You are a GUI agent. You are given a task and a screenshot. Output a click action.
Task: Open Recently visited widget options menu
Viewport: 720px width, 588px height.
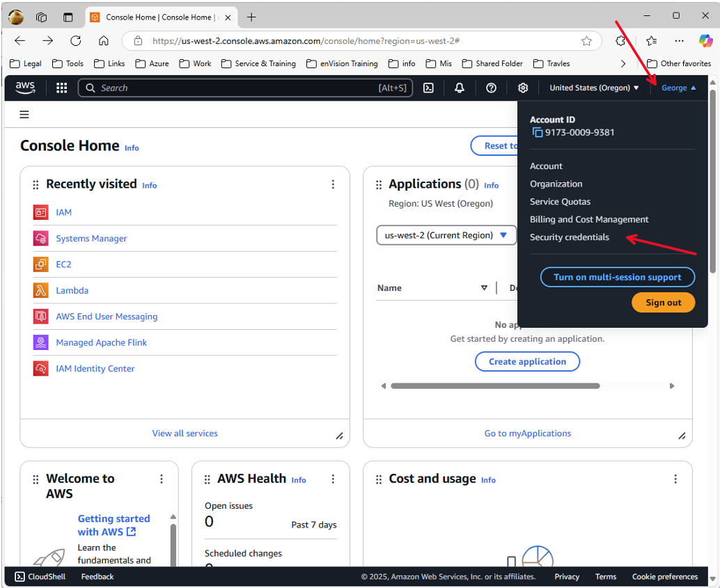333,184
